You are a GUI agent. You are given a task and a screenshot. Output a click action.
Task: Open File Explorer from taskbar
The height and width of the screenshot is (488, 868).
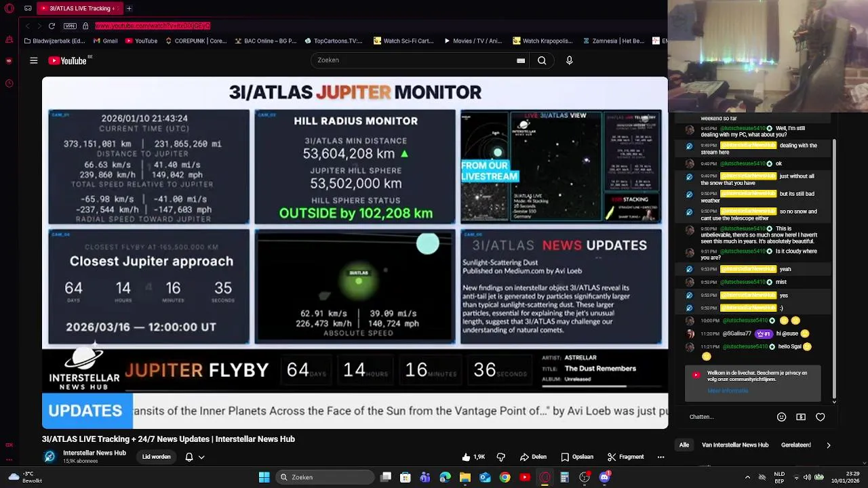465,477
